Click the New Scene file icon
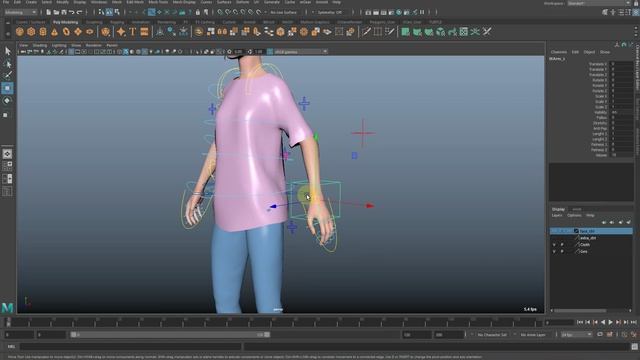Screen dimensions: 640x360 48,12
